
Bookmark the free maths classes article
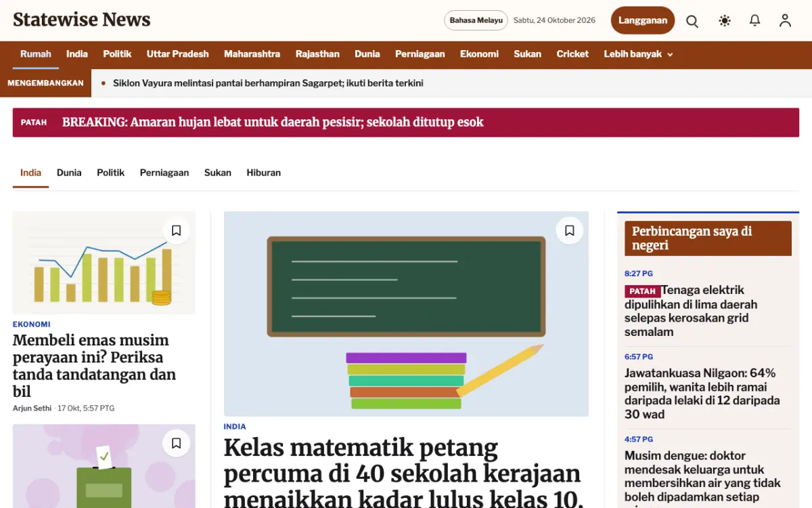pyautogui.click(x=570, y=231)
